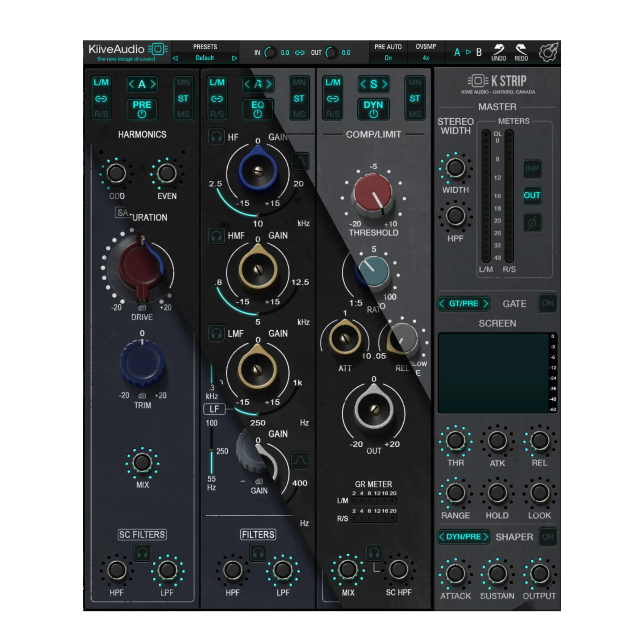644x644 pixels.
Task: Click the compressor MIX knob
Action: point(348,570)
